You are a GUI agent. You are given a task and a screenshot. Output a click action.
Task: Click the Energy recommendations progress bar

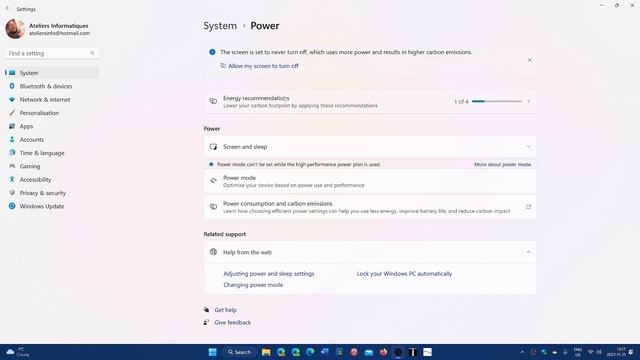coord(497,101)
